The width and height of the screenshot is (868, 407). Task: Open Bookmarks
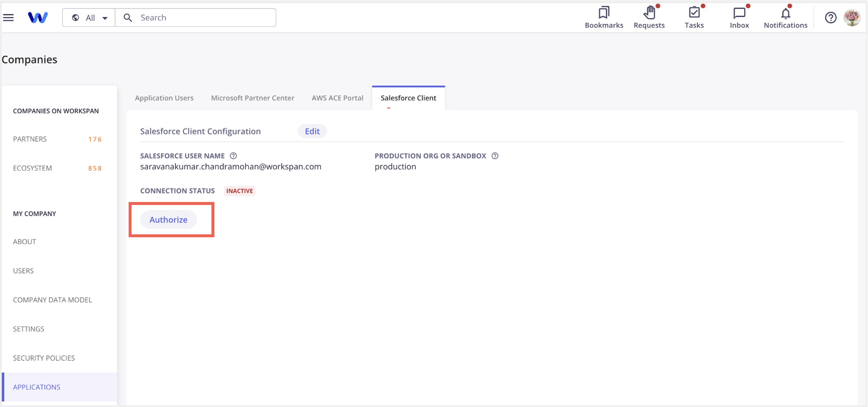[x=604, y=17]
